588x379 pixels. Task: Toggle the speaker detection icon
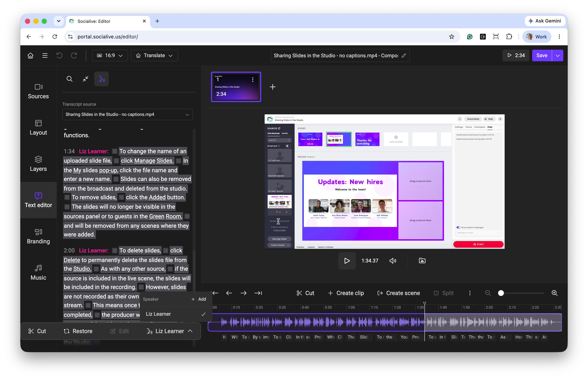tap(101, 79)
